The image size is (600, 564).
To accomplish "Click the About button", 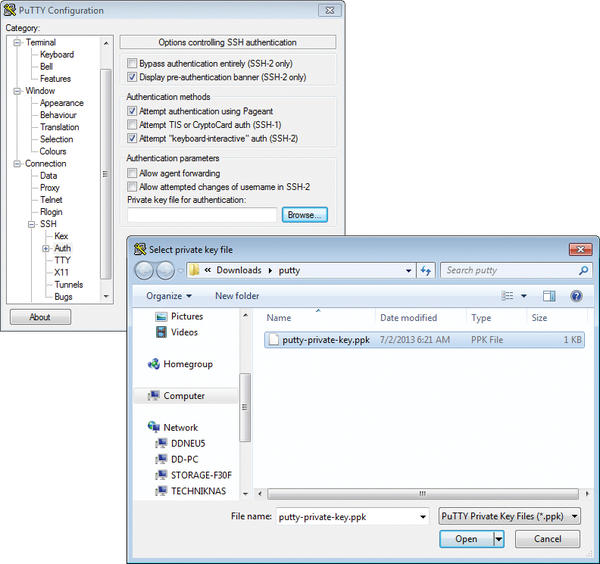I will (x=40, y=317).
